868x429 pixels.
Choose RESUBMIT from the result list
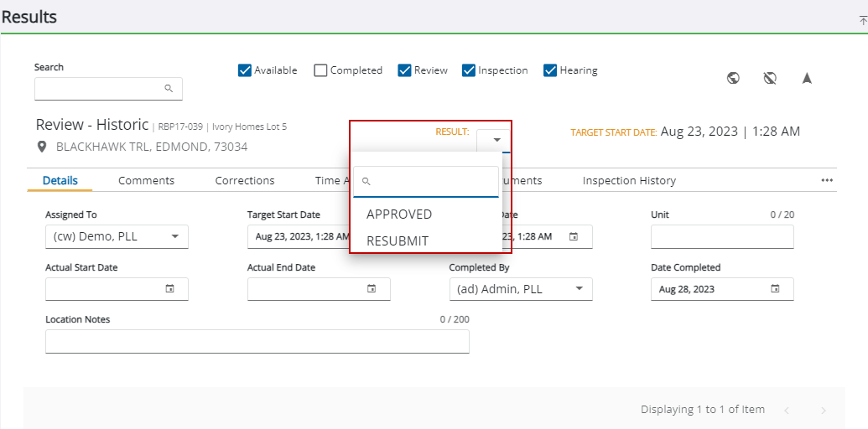[x=398, y=241]
